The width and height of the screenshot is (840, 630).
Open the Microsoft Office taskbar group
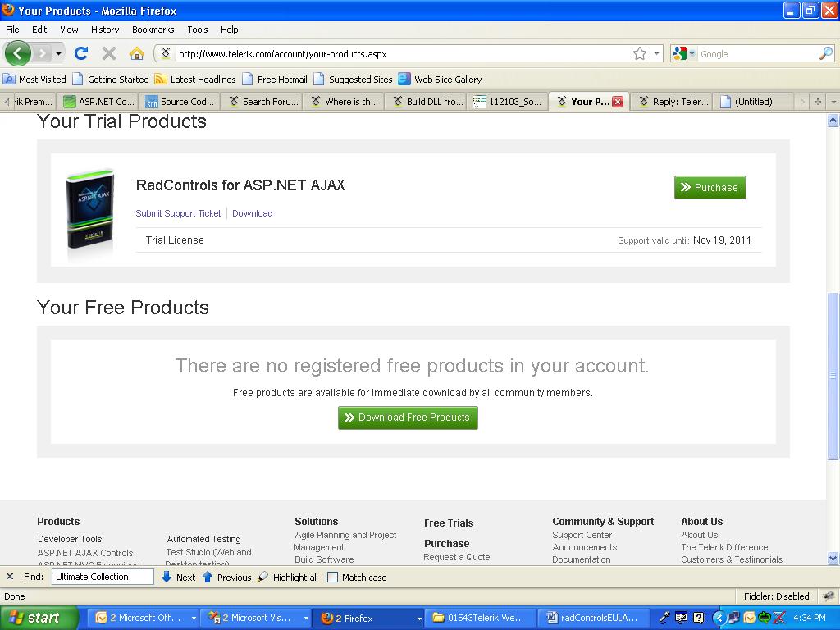[143, 618]
